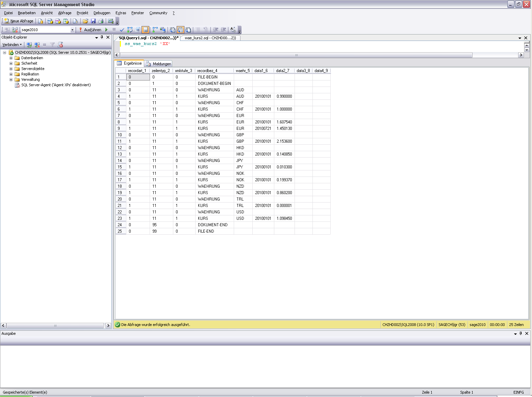Click the Neue Abfrage button
The height and width of the screenshot is (397, 532).
click(19, 21)
